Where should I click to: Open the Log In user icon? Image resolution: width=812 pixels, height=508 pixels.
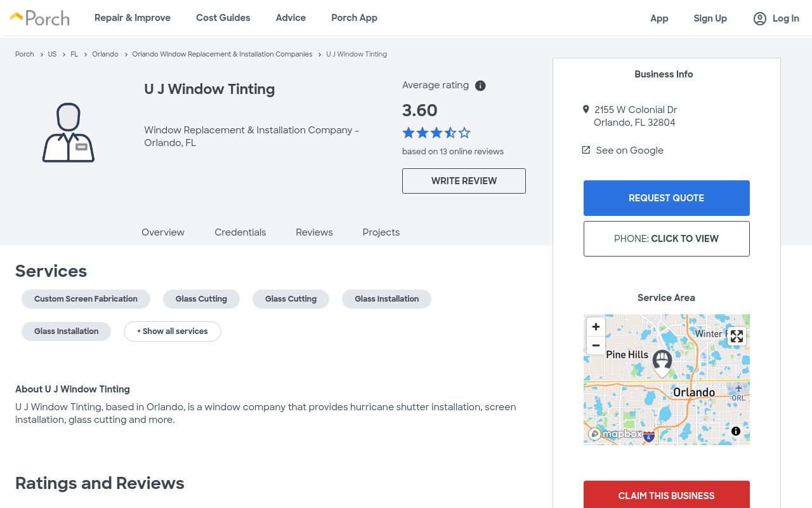click(759, 18)
